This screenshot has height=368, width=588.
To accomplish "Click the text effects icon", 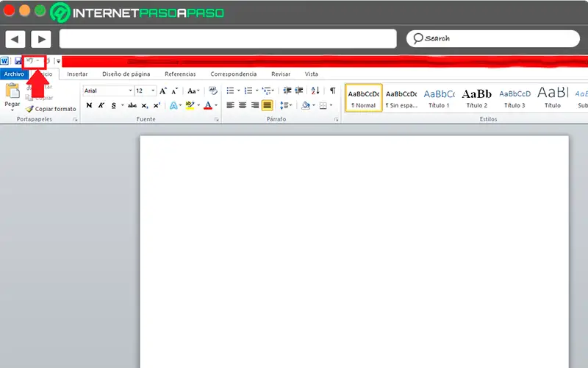I will pos(173,105).
